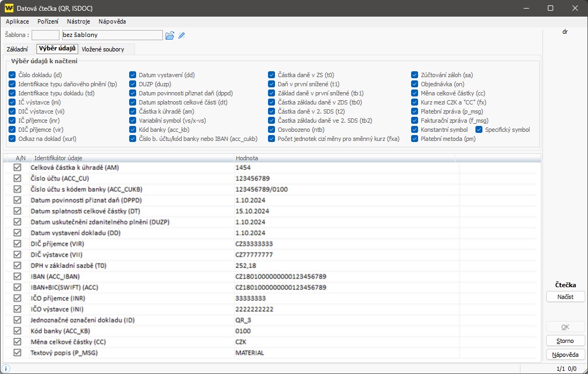Click the empty Šablona code field

(46, 35)
